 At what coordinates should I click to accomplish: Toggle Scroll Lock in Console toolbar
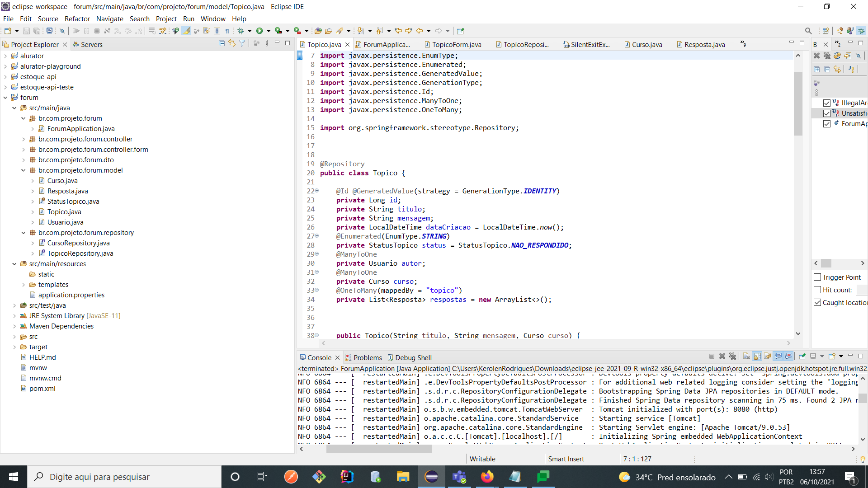(x=757, y=357)
